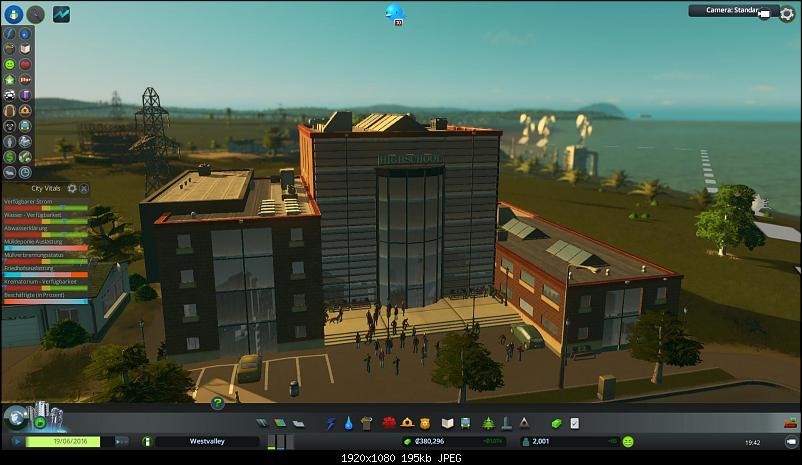Show the land value dollar info view
This screenshot has height=465, width=802.
pos(10,157)
